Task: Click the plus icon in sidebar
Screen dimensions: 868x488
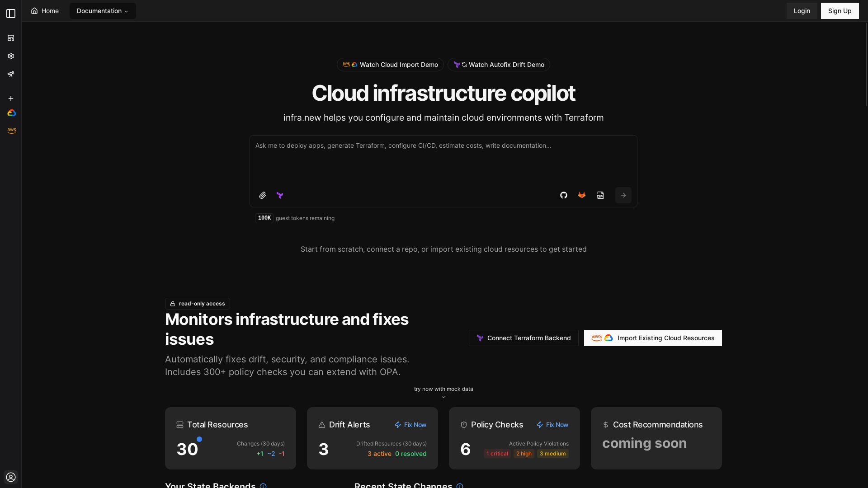Action: point(11,99)
